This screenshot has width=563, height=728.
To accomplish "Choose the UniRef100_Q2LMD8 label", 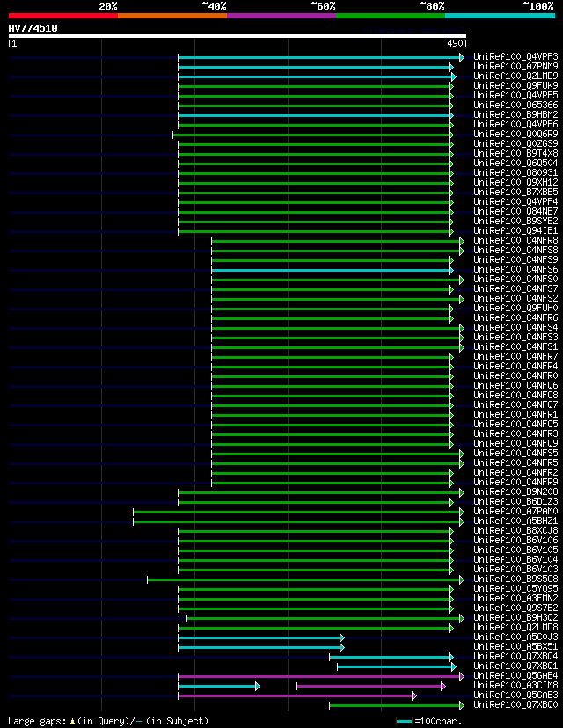I will point(515,627).
